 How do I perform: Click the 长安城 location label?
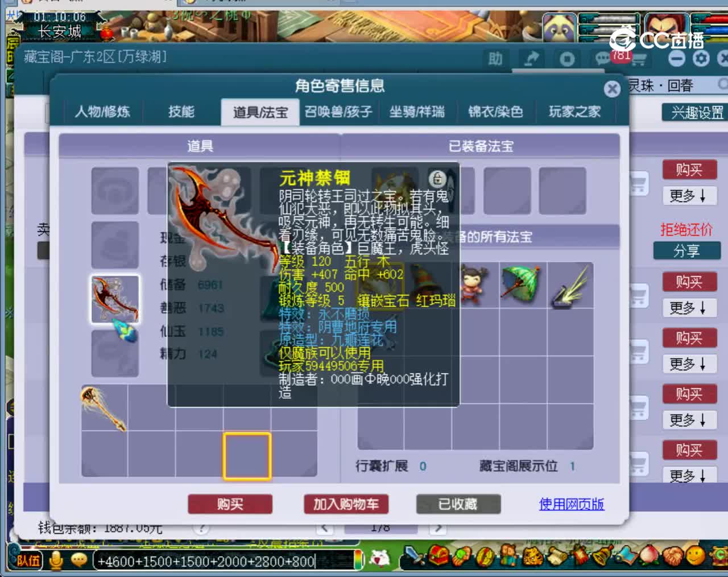tap(60, 32)
